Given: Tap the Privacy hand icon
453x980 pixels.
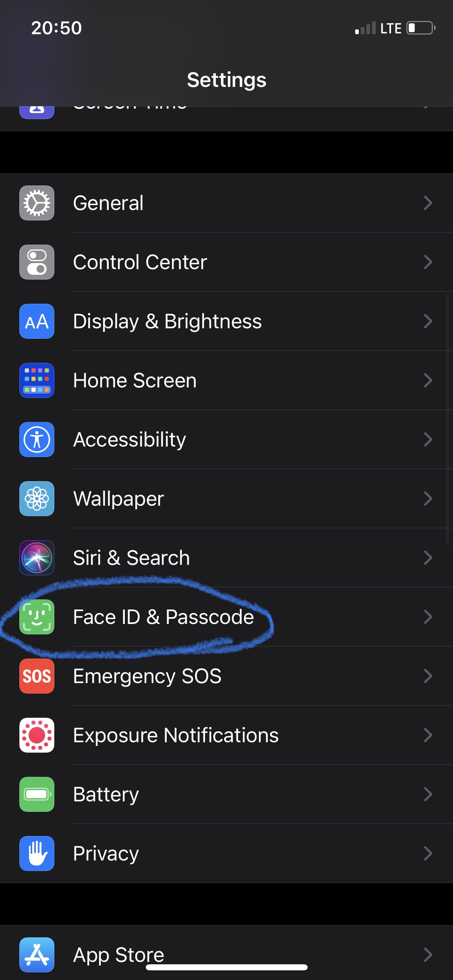Looking at the screenshot, I should click(37, 853).
